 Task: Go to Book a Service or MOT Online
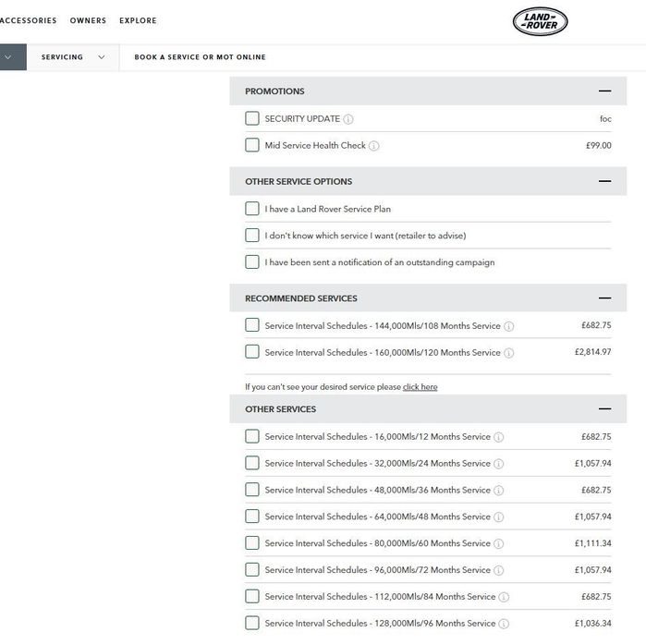click(200, 57)
